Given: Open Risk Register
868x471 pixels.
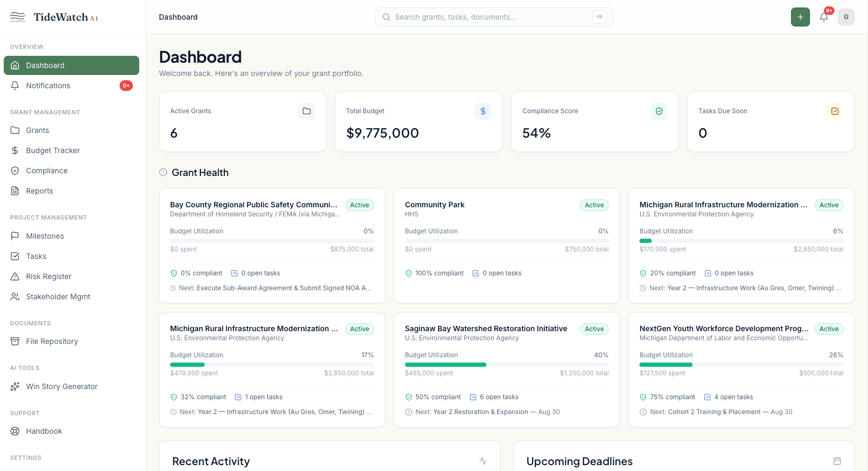Looking at the screenshot, I should (x=71, y=276).
